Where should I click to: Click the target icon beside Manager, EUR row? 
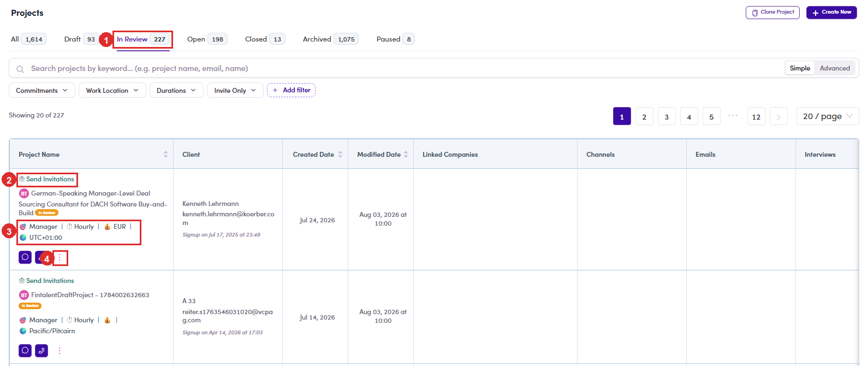click(23, 227)
